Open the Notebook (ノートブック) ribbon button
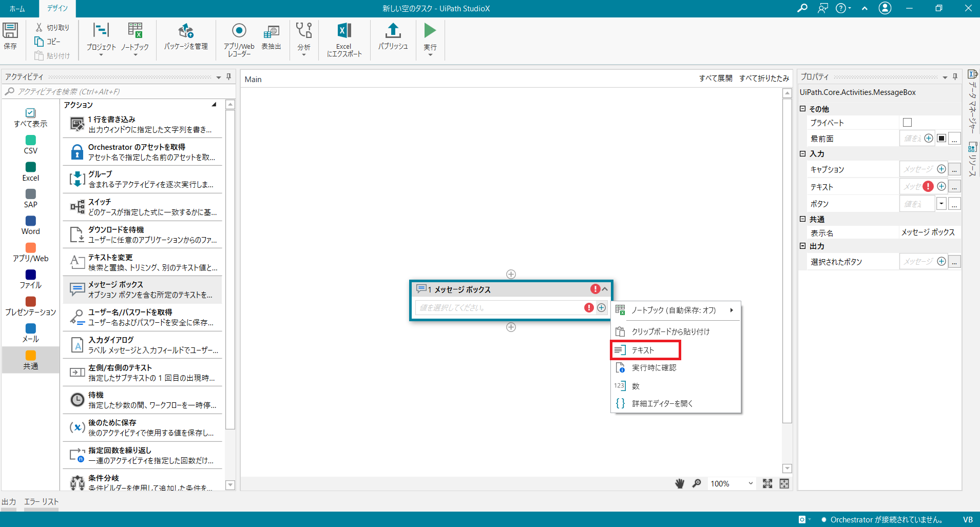Screen dimensions: 980x527 click(x=135, y=39)
